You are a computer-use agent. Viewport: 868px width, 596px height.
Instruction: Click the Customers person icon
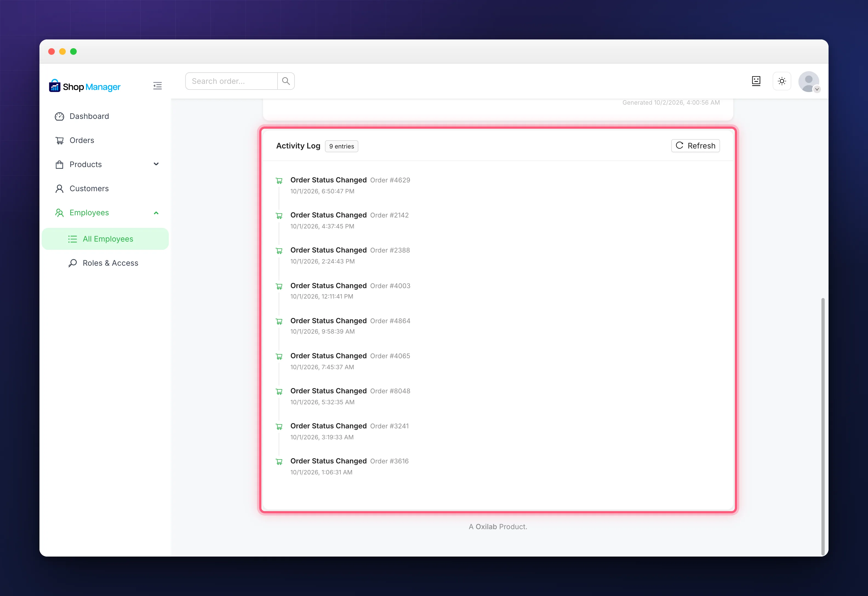point(59,189)
